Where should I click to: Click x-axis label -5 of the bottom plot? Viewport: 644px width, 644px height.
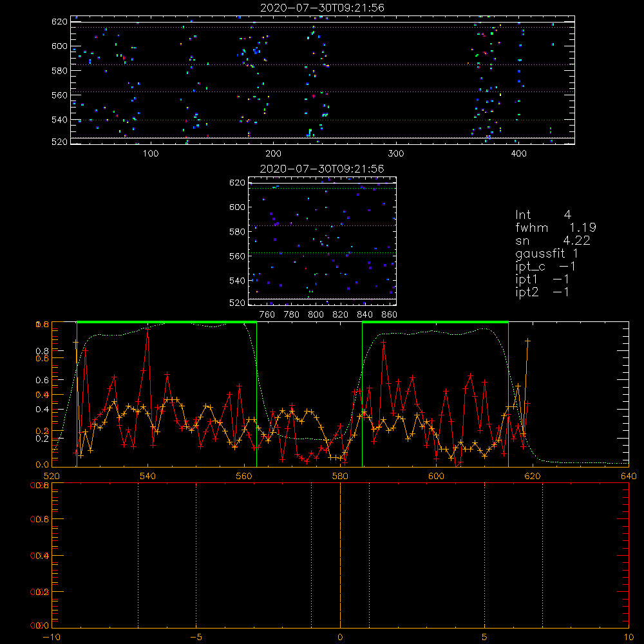196,638
